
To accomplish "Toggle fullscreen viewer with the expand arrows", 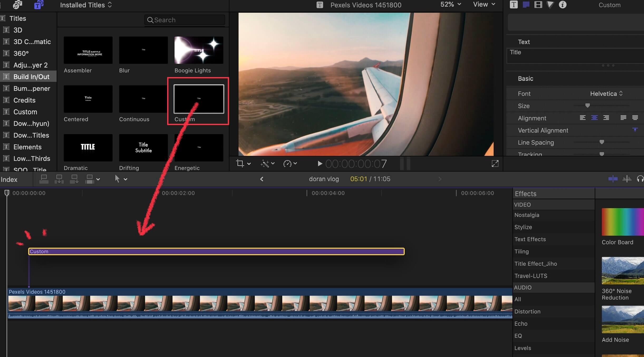I will 495,164.
